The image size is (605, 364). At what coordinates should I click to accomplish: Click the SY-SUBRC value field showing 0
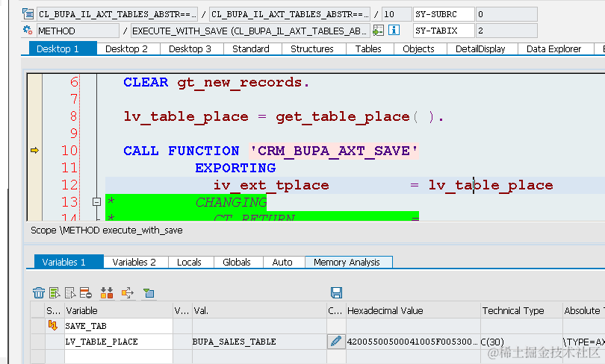coord(506,14)
